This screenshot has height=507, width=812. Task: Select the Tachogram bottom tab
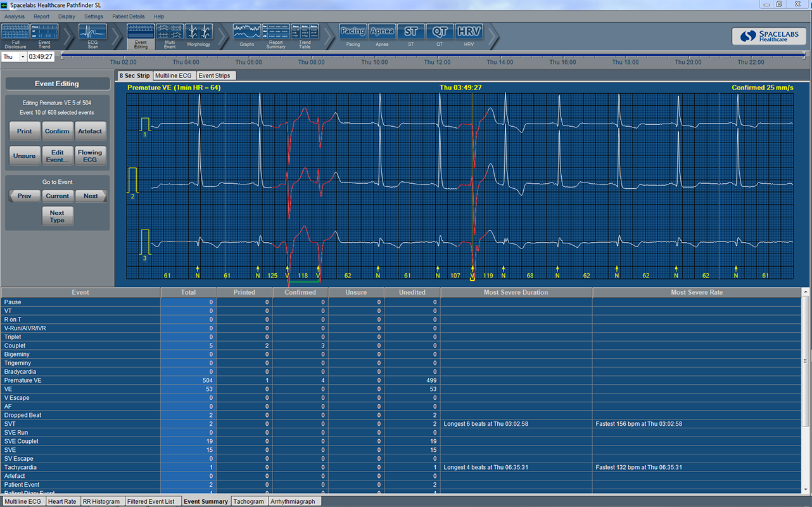(x=248, y=501)
